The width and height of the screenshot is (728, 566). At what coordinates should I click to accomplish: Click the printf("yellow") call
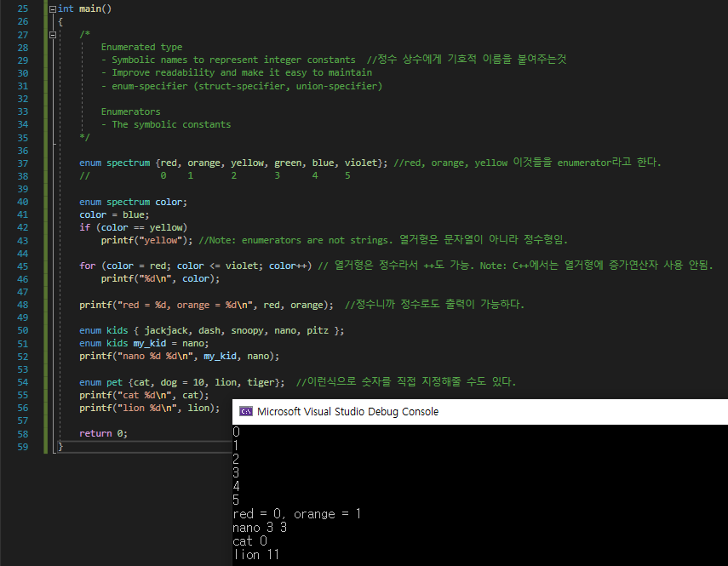[x=146, y=240]
